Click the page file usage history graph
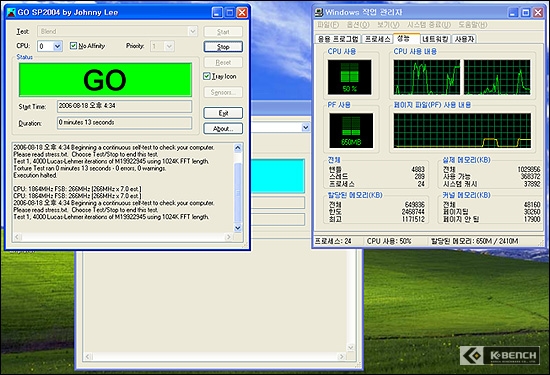Image resolution: width=550 pixels, height=375 pixels. click(462, 130)
